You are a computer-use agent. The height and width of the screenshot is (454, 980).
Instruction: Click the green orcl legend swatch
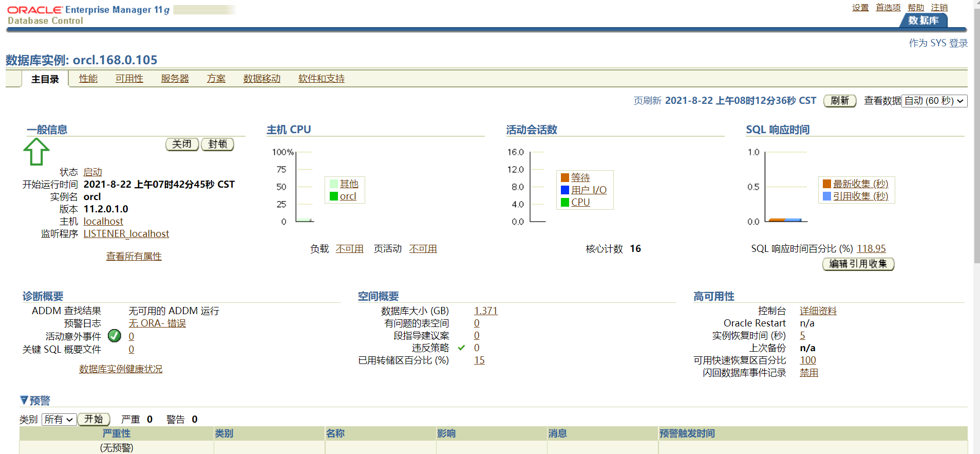(x=334, y=196)
